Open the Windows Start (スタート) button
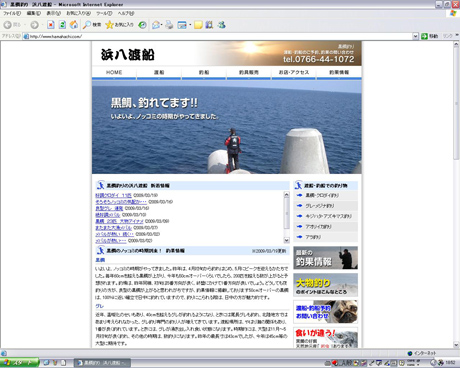 coord(19,363)
